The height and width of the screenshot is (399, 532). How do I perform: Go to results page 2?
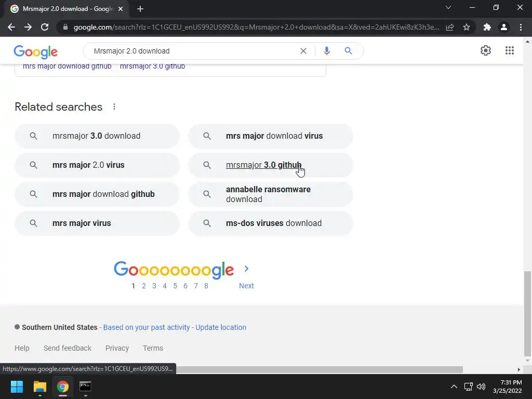[144, 286]
